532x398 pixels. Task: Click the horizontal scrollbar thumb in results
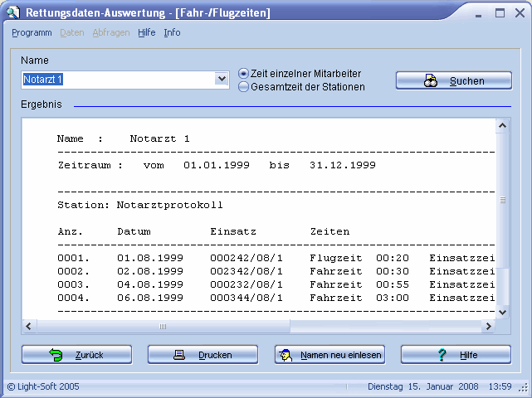[x=164, y=327]
